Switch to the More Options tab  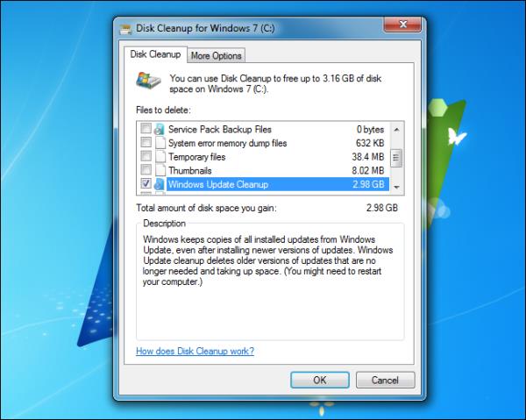pos(217,56)
